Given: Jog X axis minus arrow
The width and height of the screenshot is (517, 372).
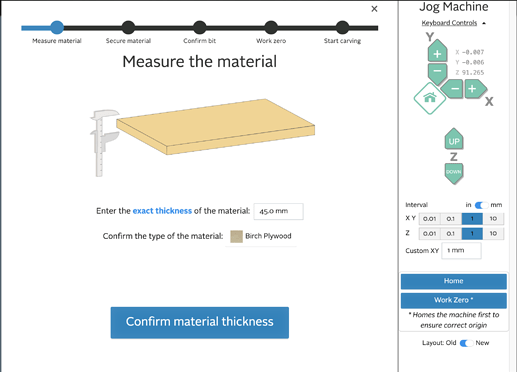Looking at the screenshot, I should point(452,89).
